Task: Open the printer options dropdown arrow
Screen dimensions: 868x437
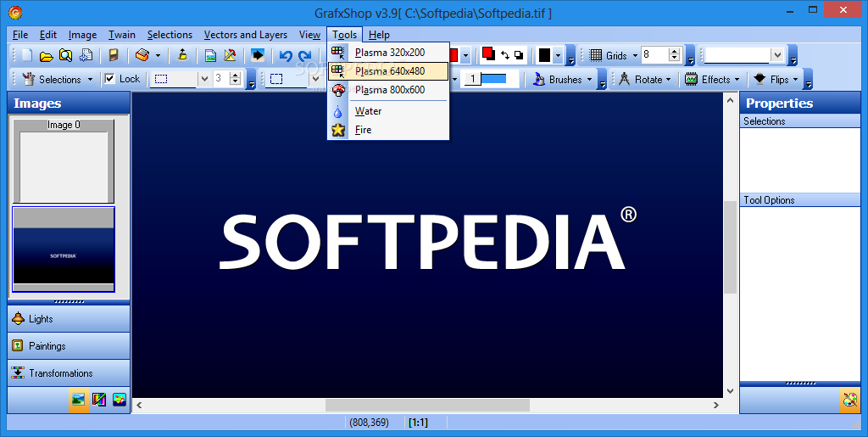Action: point(158,55)
